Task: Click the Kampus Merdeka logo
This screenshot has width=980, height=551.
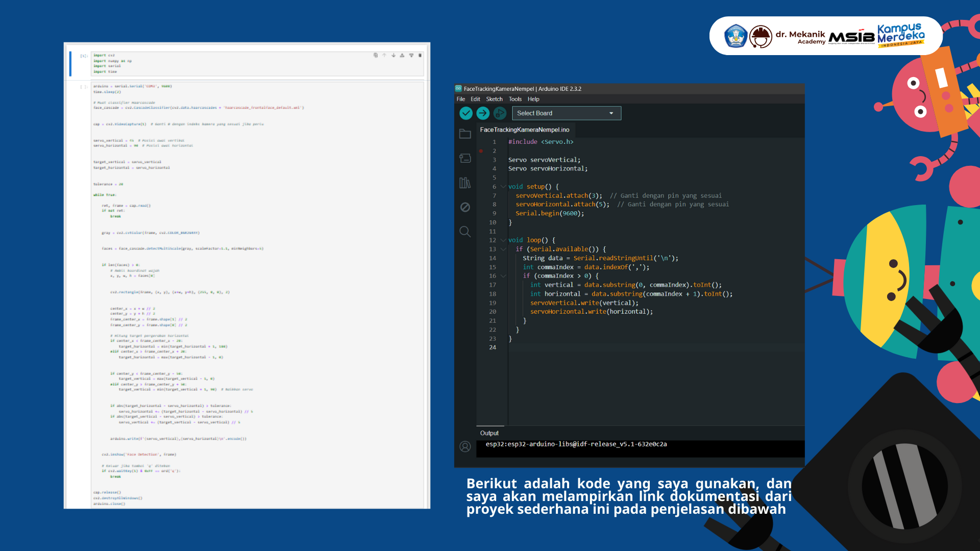Action: 901,35
